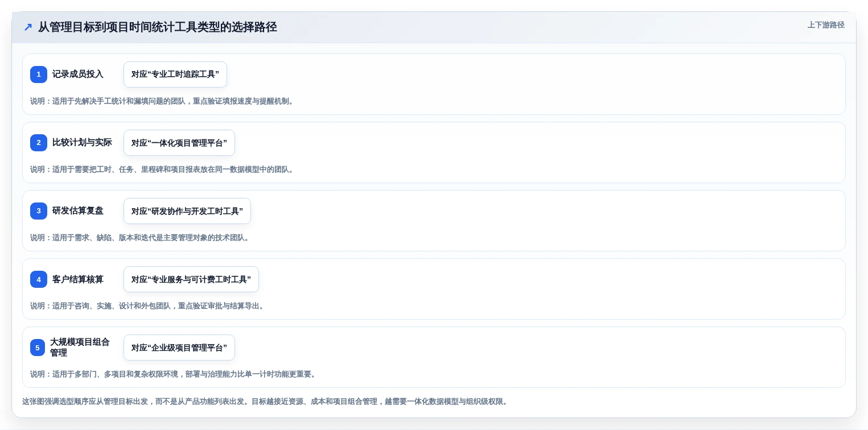Screen dimensions: 868x430
Task: Click the 对应“一体化项目管理平台” chip
Action: [179, 143]
